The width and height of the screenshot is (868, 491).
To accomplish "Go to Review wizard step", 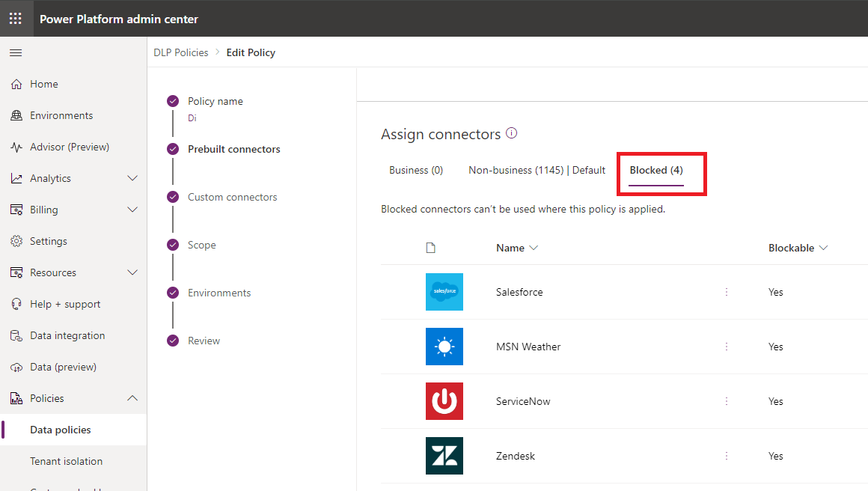I will pyautogui.click(x=204, y=341).
